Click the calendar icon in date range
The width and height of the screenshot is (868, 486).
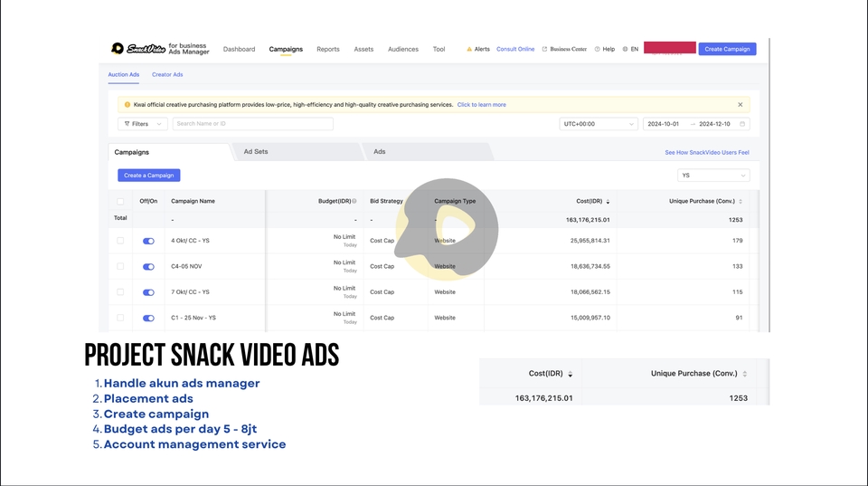click(x=742, y=124)
